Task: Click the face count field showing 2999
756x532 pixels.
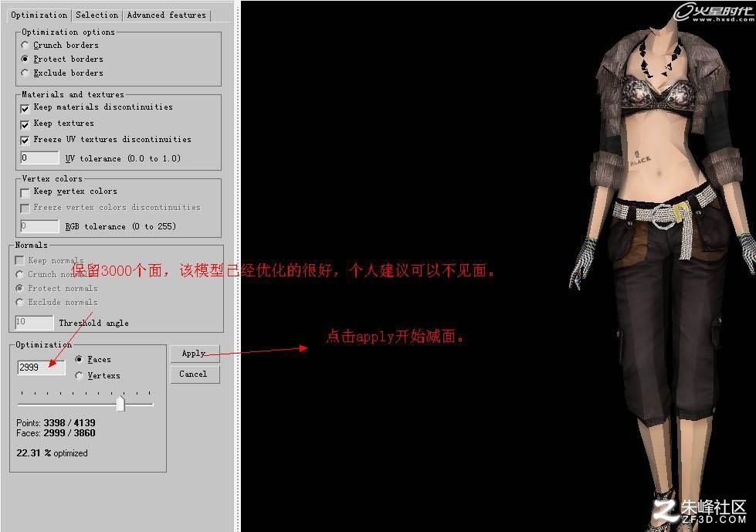Action: tap(42, 368)
